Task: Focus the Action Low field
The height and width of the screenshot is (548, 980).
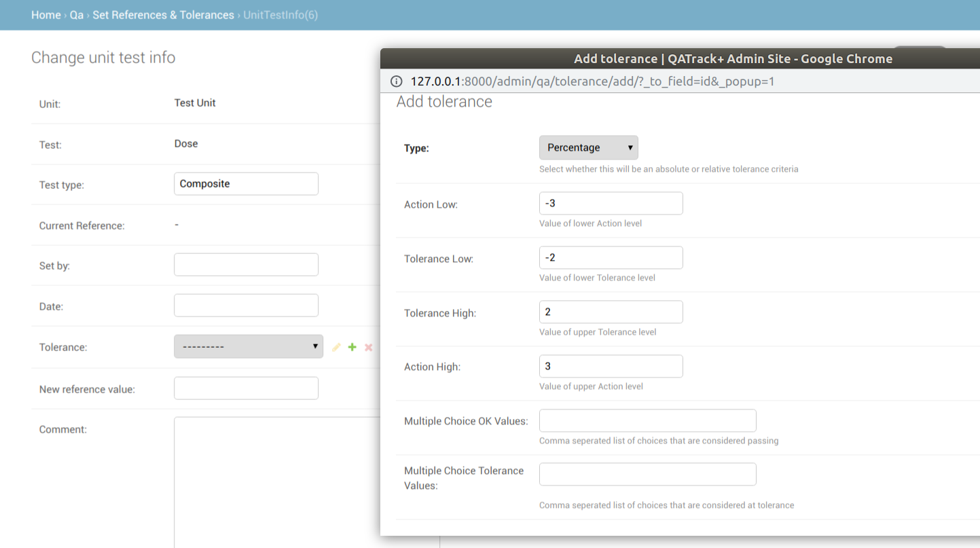Action: point(611,203)
